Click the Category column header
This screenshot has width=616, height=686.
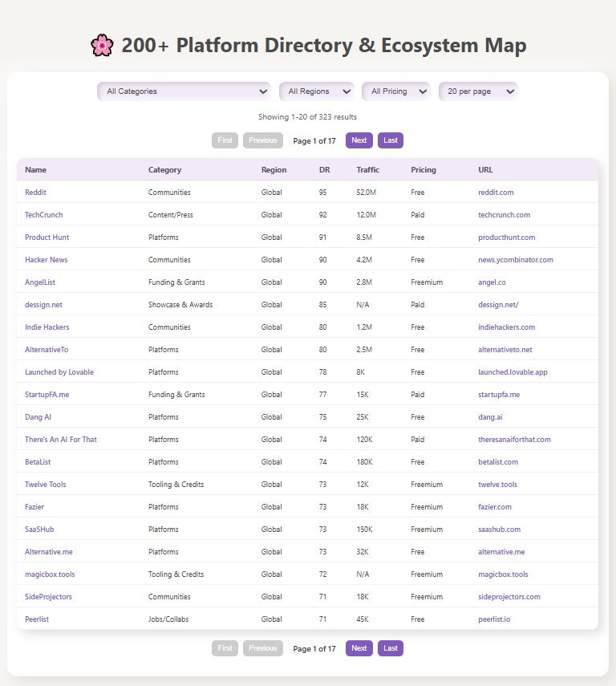[x=164, y=170]
